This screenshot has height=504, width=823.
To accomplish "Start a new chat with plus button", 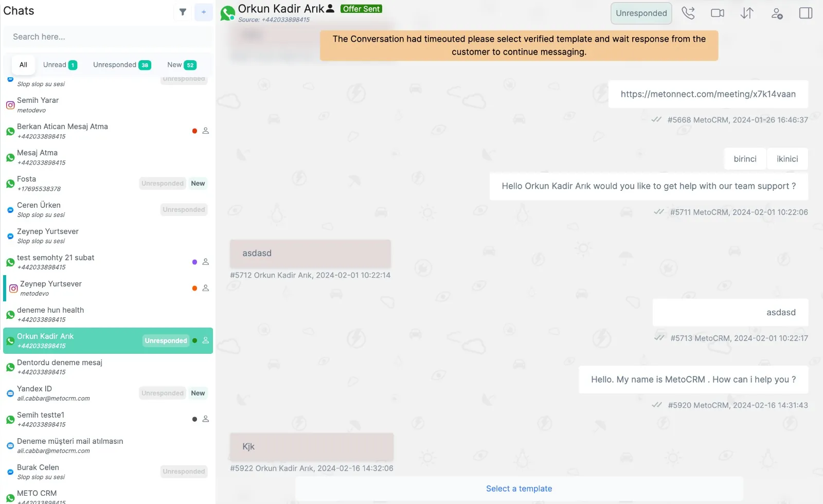I will [x=204, y=12].
